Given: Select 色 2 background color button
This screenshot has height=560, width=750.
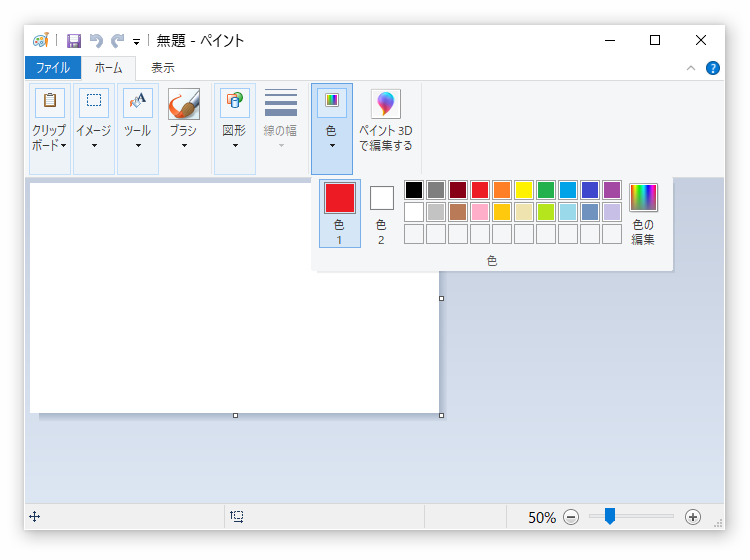Looking at the screenshot, I should coord(381,214).
